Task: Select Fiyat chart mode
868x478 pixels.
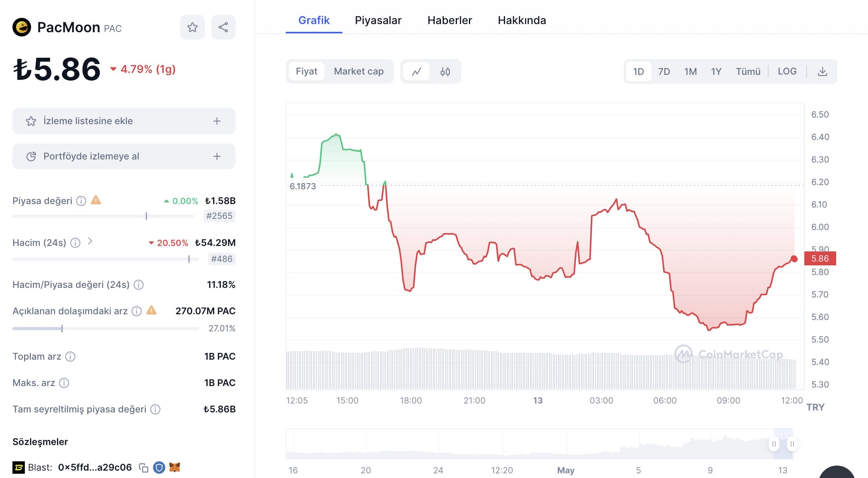Action: pos(306,71)
